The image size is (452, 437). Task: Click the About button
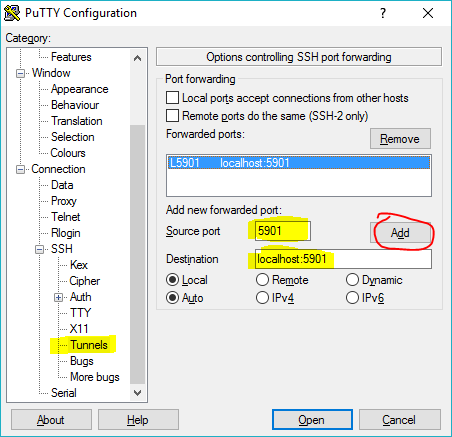pos(51,420)
